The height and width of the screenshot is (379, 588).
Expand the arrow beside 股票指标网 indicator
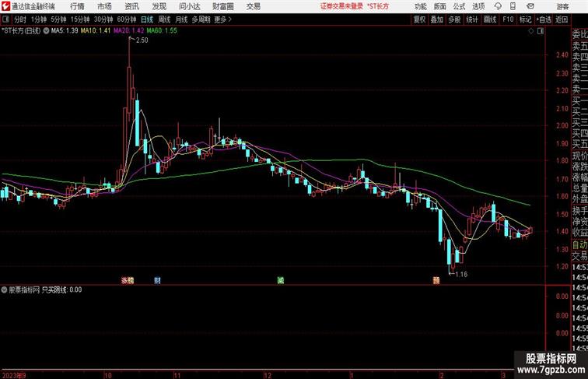click(x=4, y=290)
